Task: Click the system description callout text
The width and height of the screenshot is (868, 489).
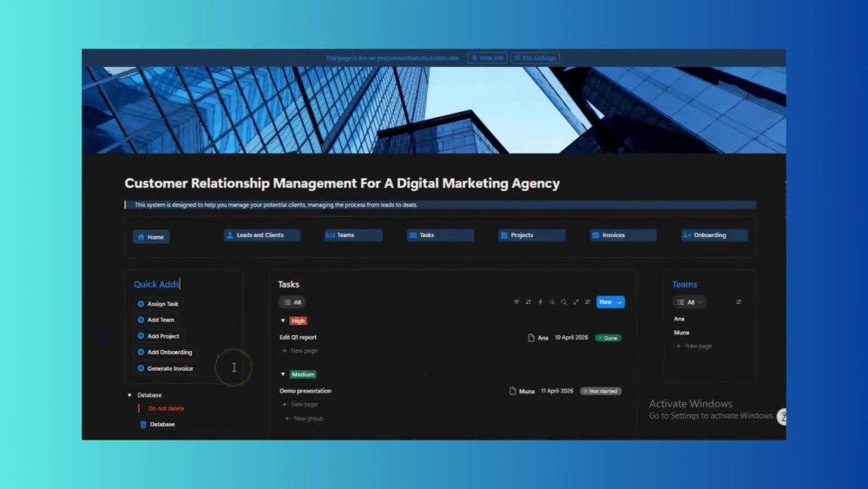Action: (x=276, y=205)
